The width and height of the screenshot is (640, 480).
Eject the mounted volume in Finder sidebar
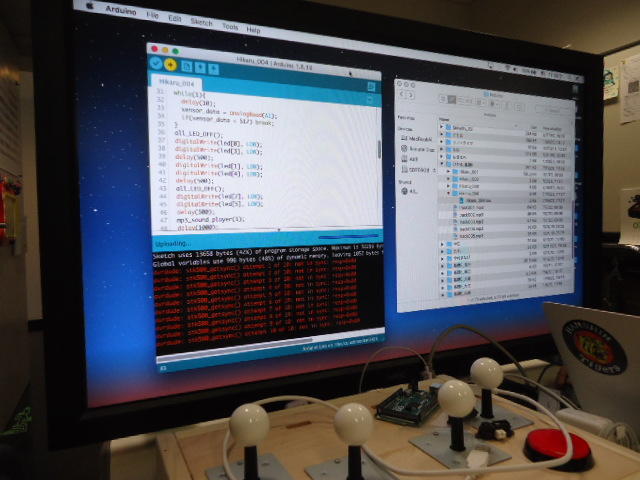click(x=434, y=170)
